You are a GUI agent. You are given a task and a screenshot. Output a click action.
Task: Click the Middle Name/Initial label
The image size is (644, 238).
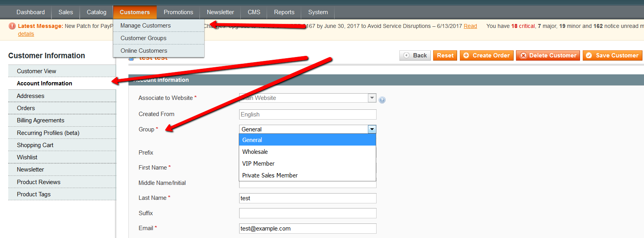[x=162, y=183]
